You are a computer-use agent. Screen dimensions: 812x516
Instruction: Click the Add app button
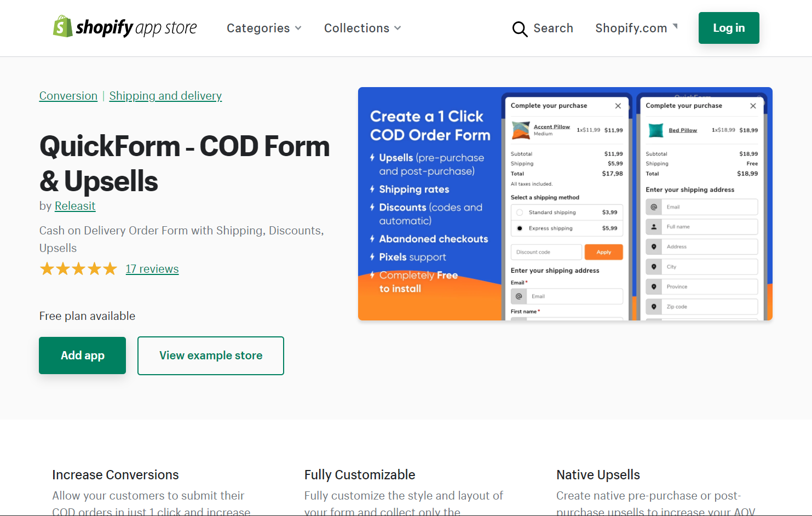point(82,355)
